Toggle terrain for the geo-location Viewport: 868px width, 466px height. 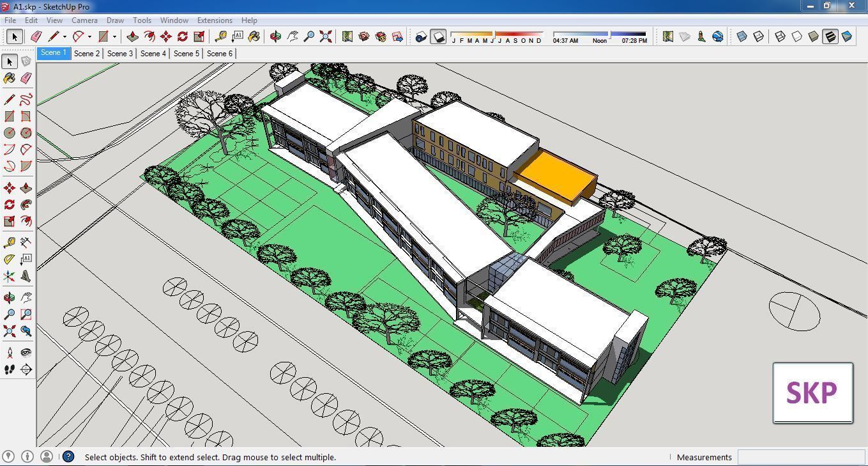(685, 36)
